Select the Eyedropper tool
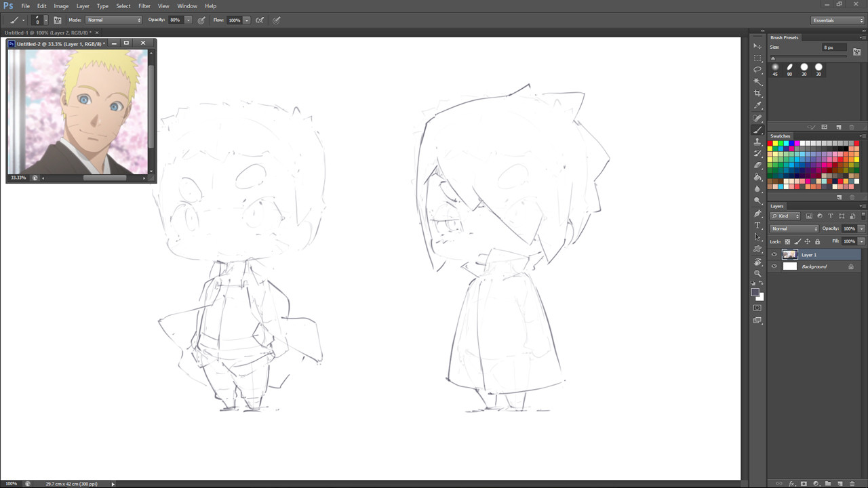The height and width of the screenshot is (488, 868). 757,106
